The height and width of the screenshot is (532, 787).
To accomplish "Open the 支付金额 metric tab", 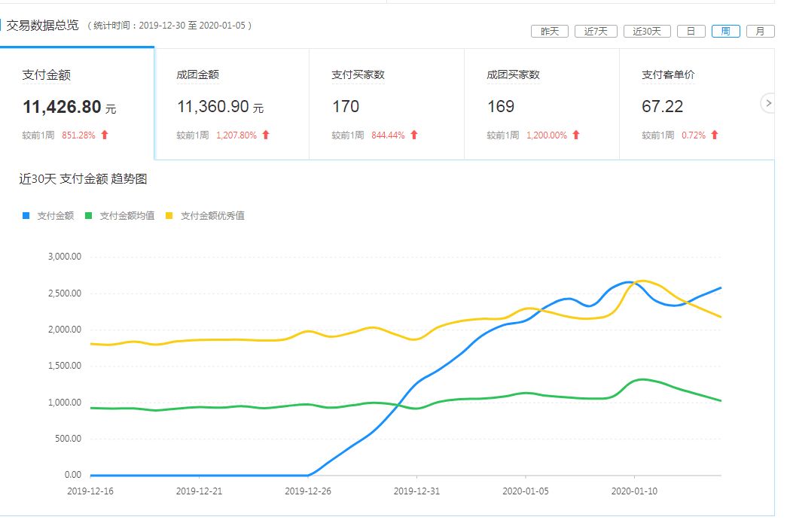I will pos(78,105).
